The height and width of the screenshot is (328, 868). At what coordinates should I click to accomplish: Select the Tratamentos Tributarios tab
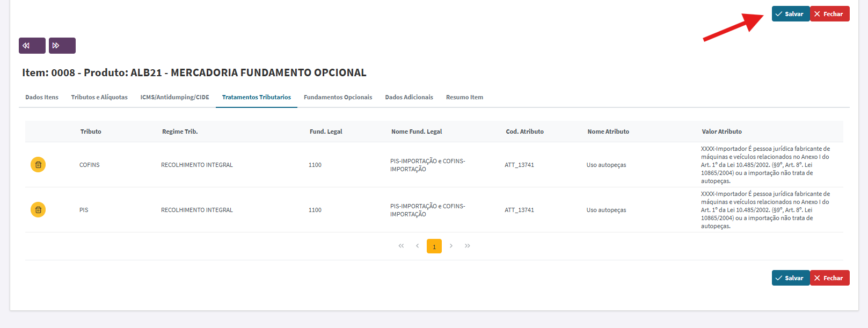pyautogui.click(x=257, y=97)
